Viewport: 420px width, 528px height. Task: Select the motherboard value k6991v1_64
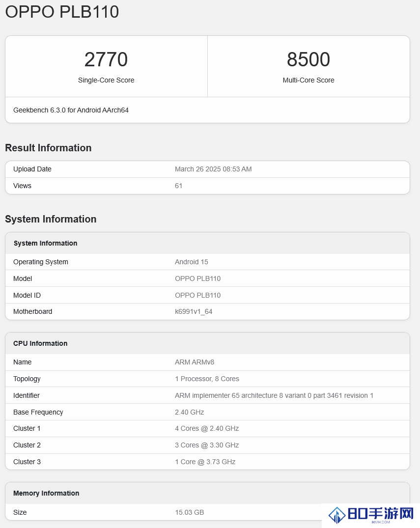[194, 311]
